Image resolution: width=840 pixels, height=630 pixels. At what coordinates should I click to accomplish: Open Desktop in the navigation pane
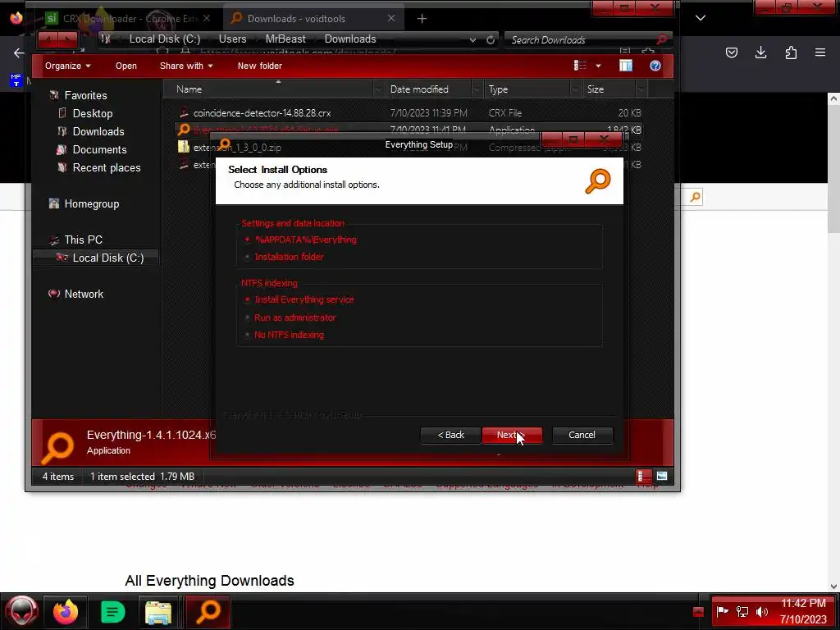[x=93, y=113]
